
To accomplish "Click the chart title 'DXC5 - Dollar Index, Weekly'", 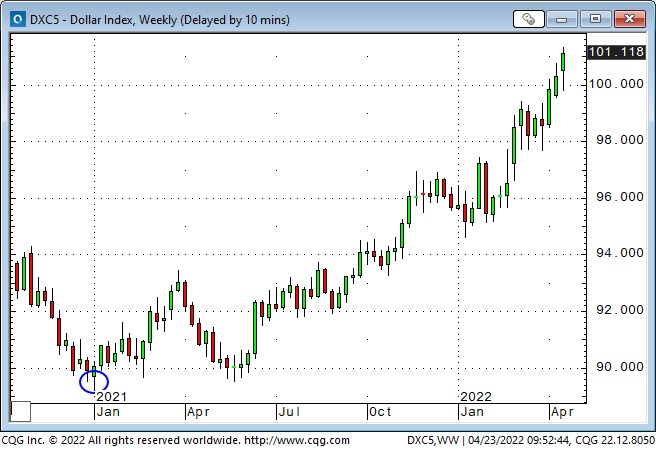I will [103, 20].
